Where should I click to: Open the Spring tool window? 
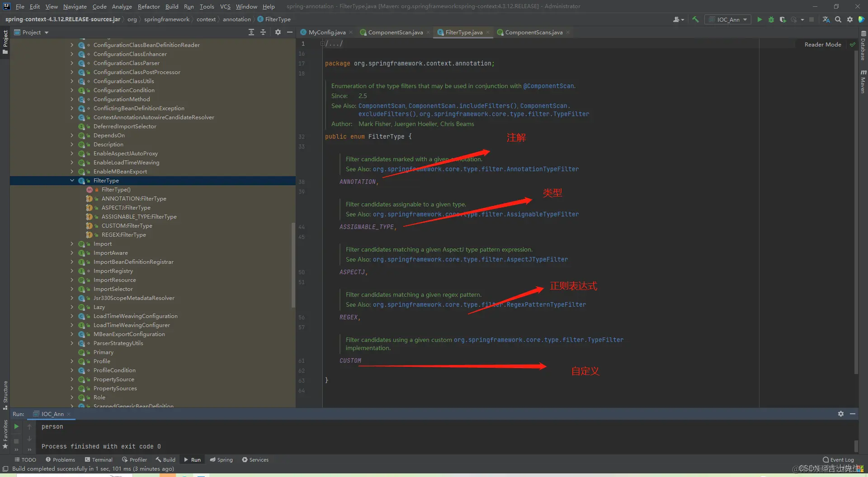tap(221, 460)
